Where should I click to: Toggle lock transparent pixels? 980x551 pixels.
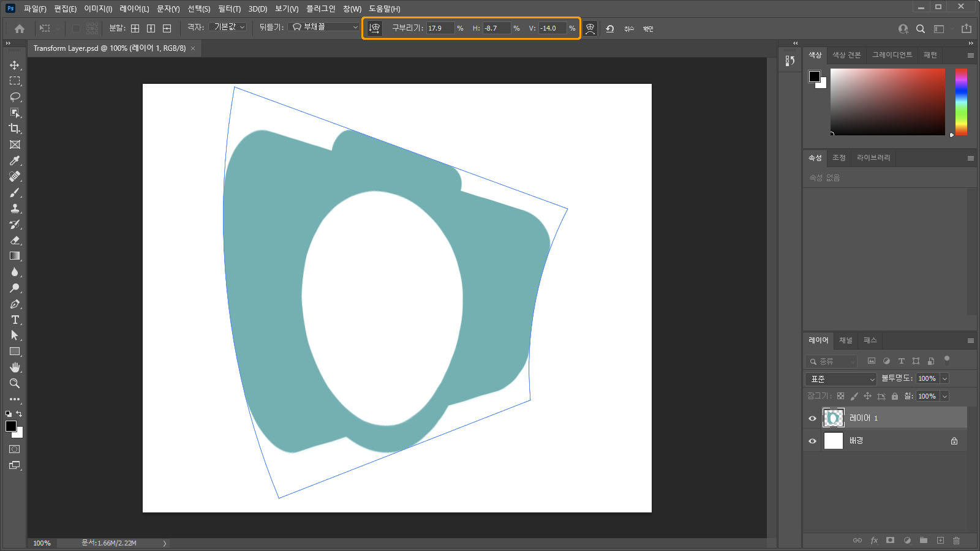[840, 396]
